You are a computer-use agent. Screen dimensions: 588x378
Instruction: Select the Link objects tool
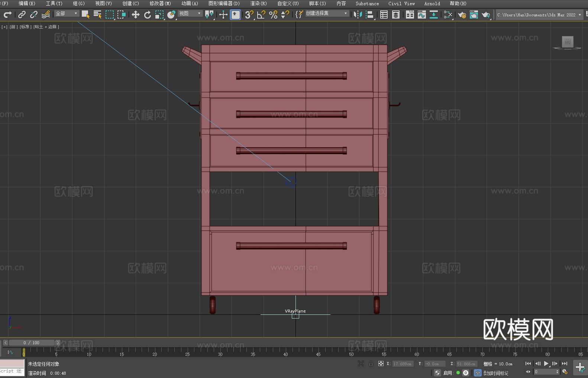click(22, 14)
